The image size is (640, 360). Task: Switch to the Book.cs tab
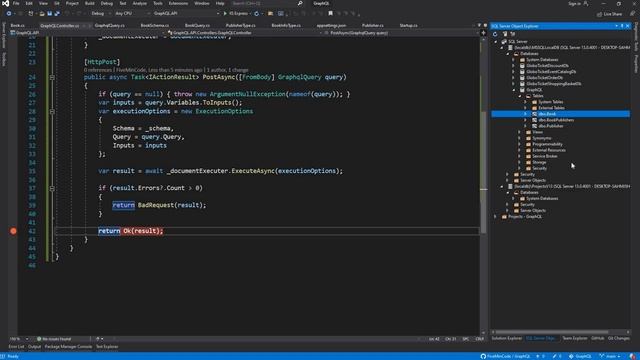(18, 25)
